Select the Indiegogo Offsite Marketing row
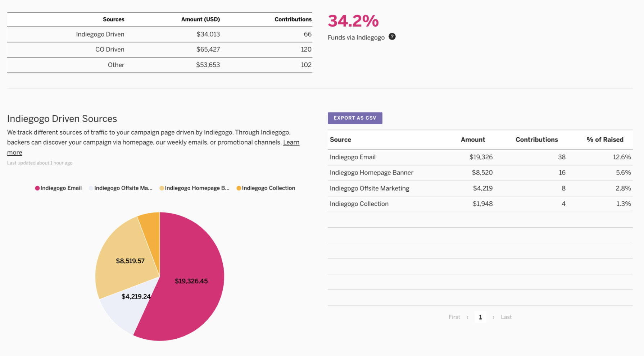Viewport: 644px width, 356px height. [x=480, y=188]
